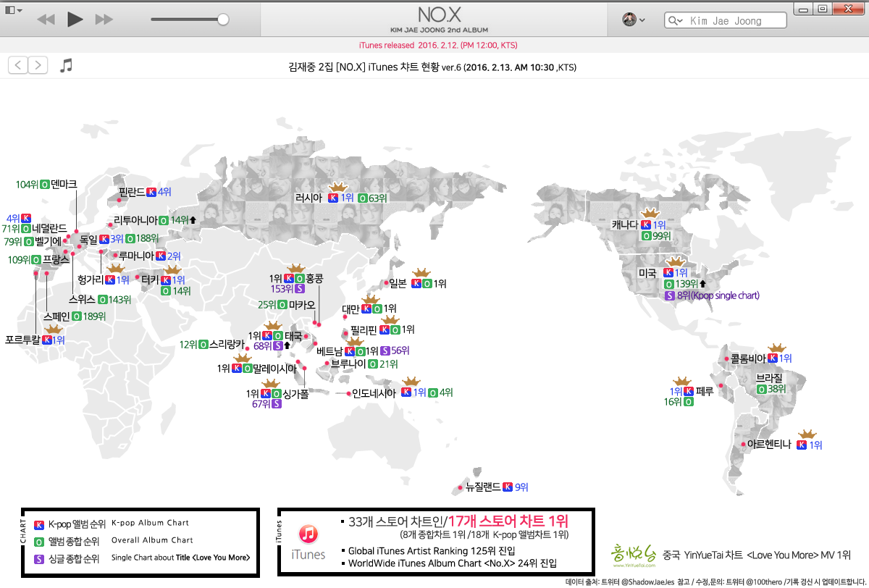Click the K badge in the chart legend
869x588 pixels.
pyautogui.click(x=39, y=524)
